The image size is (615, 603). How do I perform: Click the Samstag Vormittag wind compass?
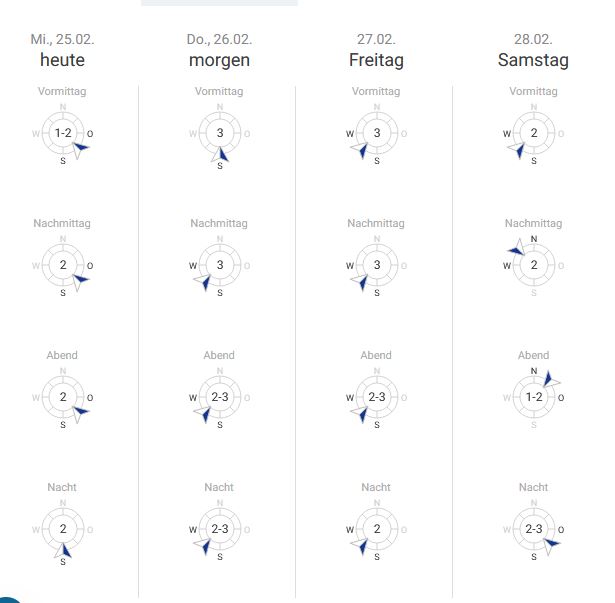[534, 133]
